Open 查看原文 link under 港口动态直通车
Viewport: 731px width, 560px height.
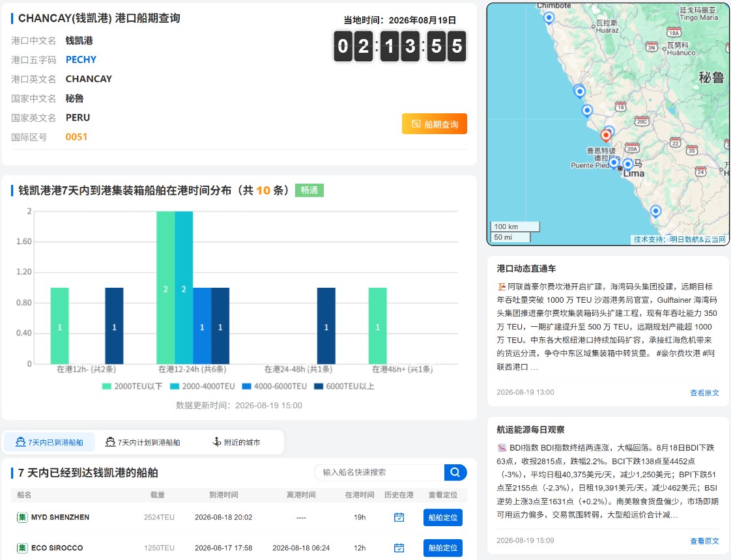click(704, 393)
